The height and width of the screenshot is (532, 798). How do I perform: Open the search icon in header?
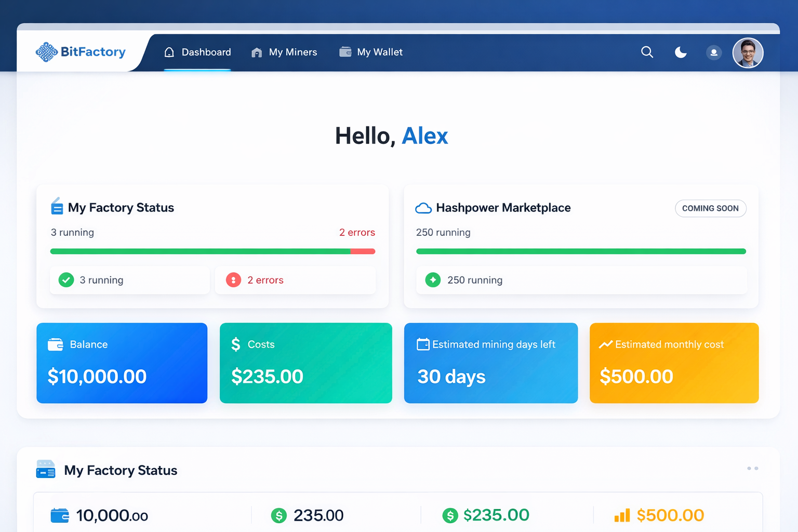click(647, 52)
